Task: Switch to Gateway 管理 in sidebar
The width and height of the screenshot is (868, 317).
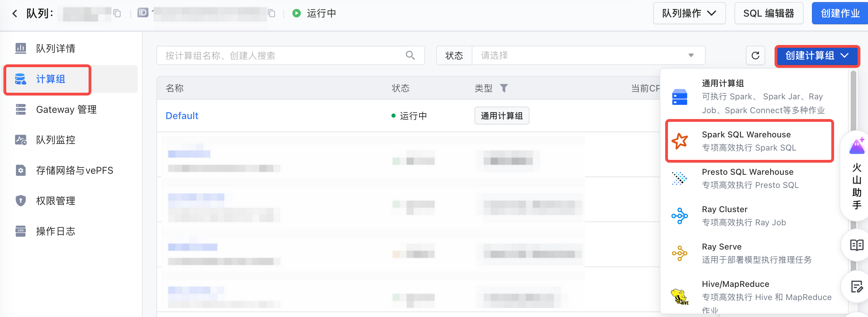Action: (66, 109)
